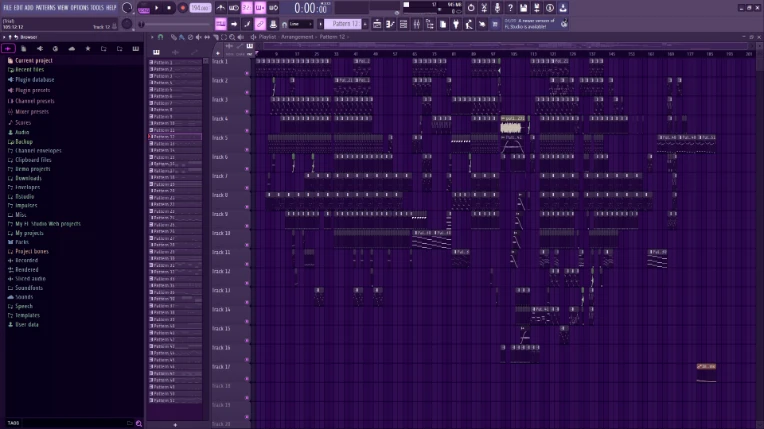Click the previous pattern arrow
764x429 pixels.
coord(321,24)
